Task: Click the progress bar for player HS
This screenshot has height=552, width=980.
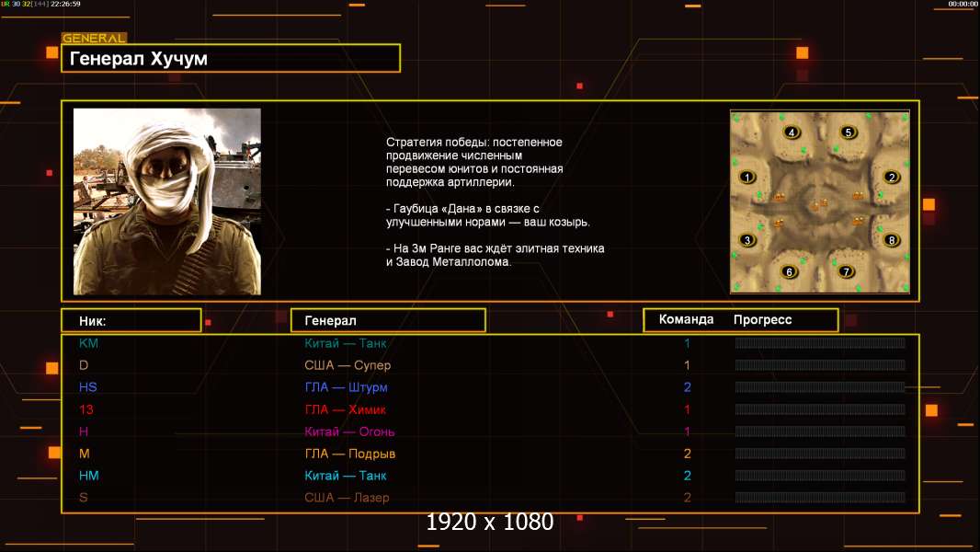Action: click(820, 387)
